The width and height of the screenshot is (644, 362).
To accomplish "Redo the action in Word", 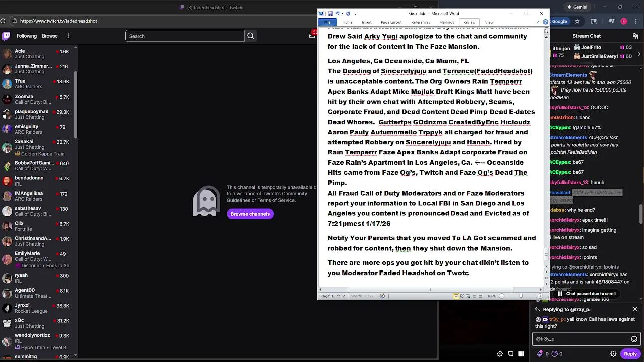I will pyautogui.click(x=348, y=14).
